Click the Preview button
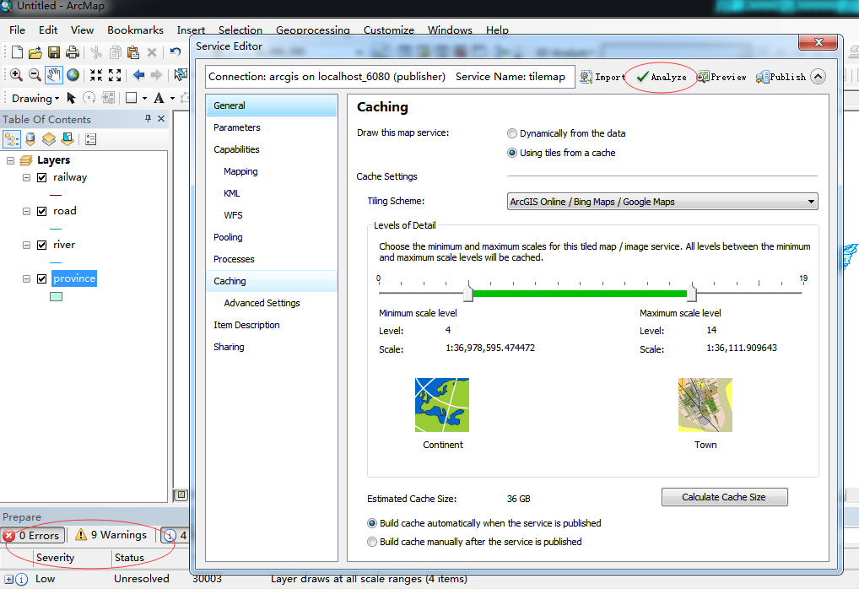859x616 pixels. tap(722, 78)
